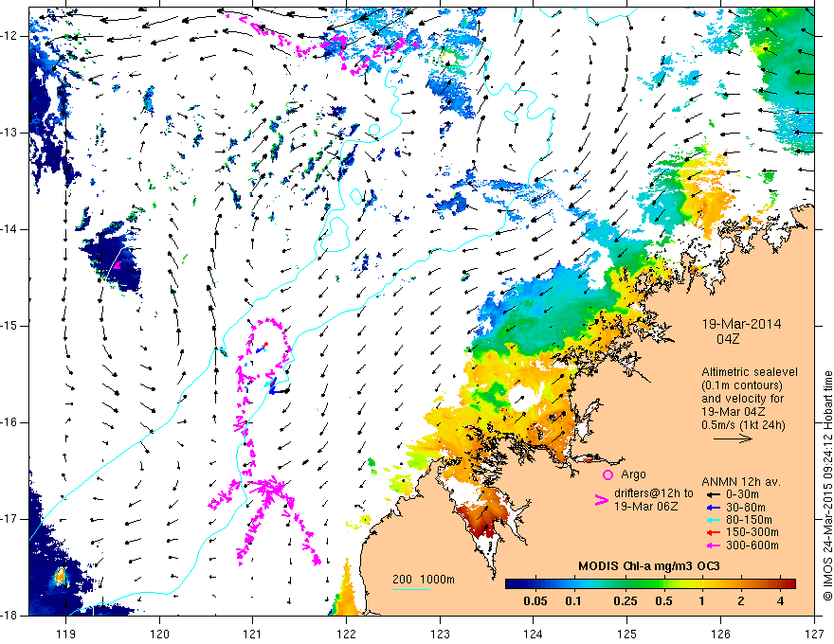This screenshot has height=644, width=834.
Task: Click the IMOS copyright timestamp text
Action: (827, 486)
